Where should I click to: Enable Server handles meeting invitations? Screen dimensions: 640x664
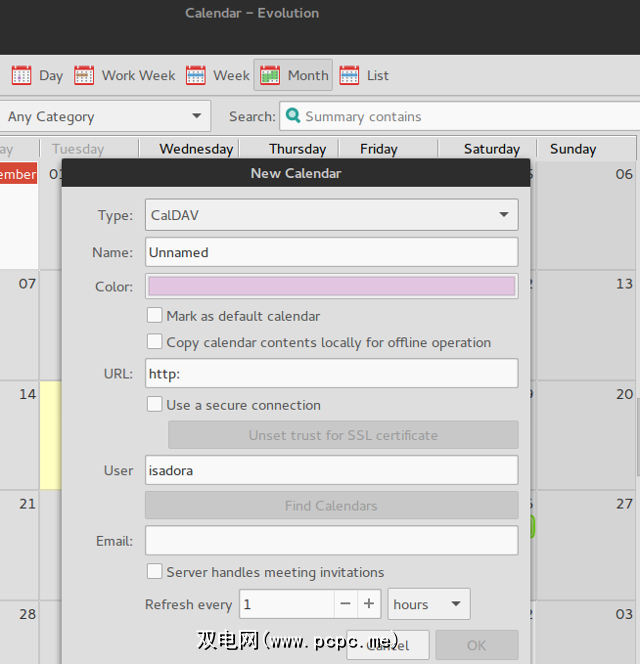coord(155,571)
